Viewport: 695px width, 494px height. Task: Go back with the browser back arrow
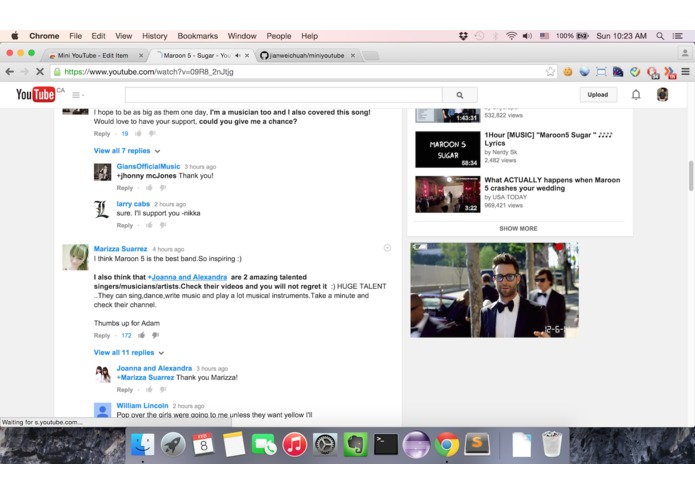click(x=10, y=71)
